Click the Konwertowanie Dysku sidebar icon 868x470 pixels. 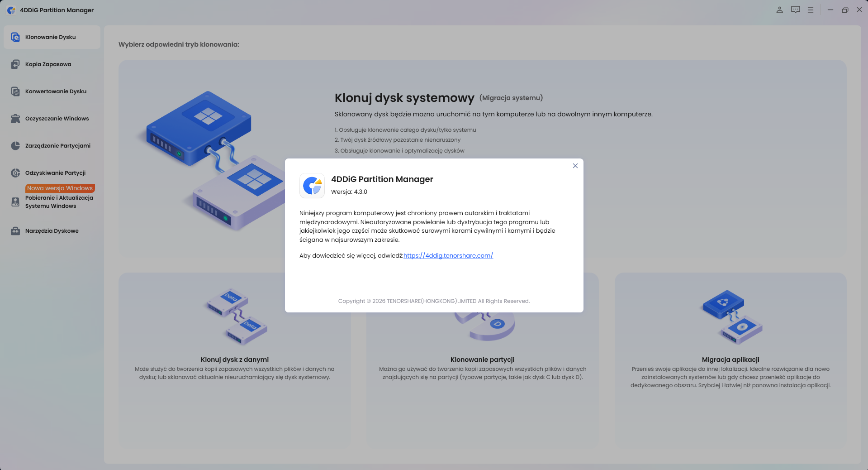(x=15, y=91)
